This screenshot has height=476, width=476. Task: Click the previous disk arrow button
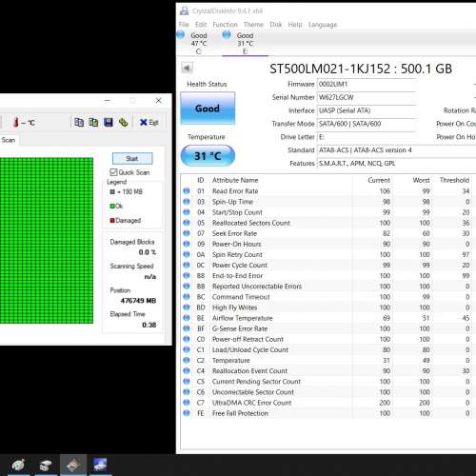click(187, 68)
